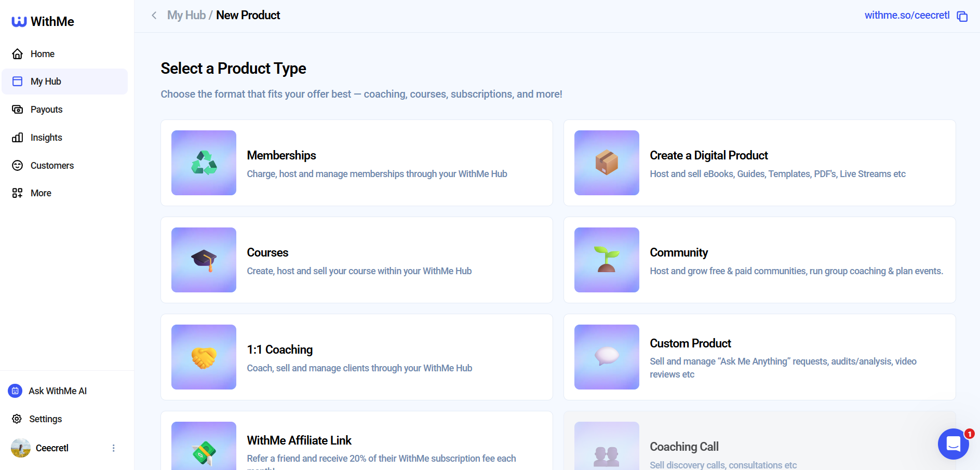This screenshot has width=980, height=470.
Task: Open Home from the sidebar
Action: pyautogui.click(x=42, y=53)
